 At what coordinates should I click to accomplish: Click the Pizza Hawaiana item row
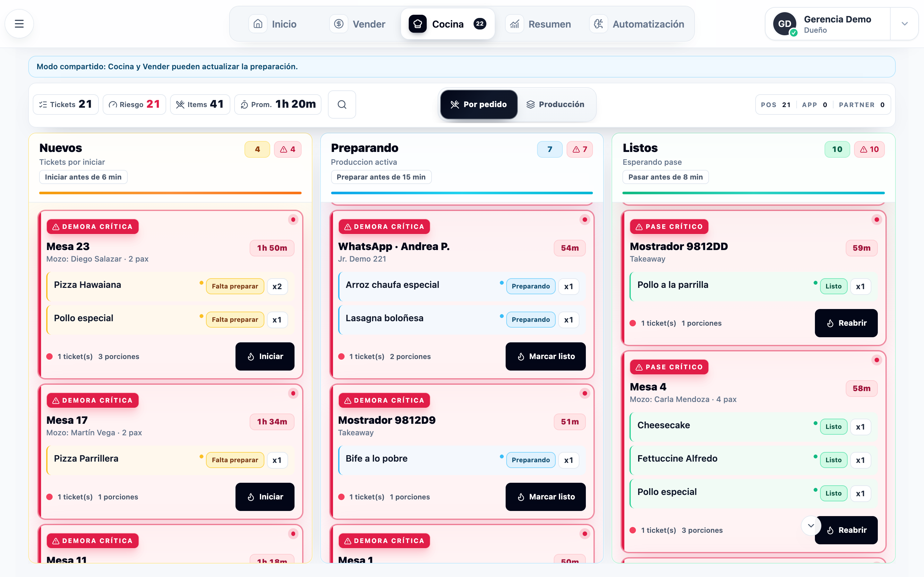(170, 286)
